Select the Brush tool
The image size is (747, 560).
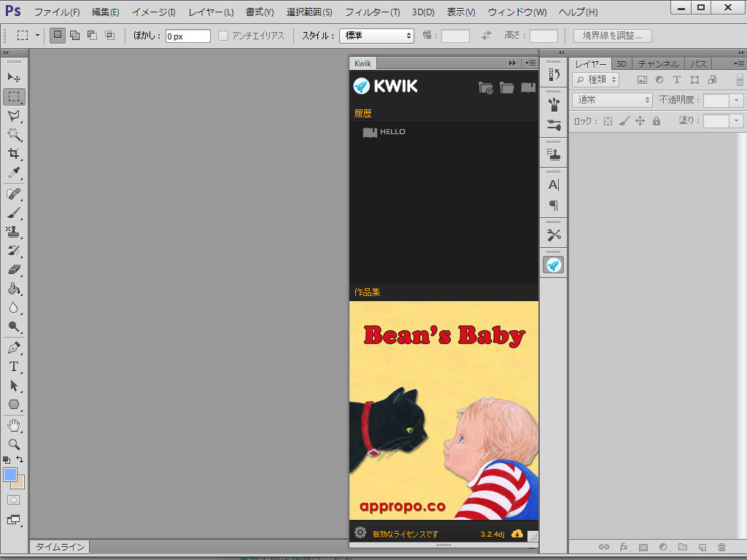pos(14,213)
